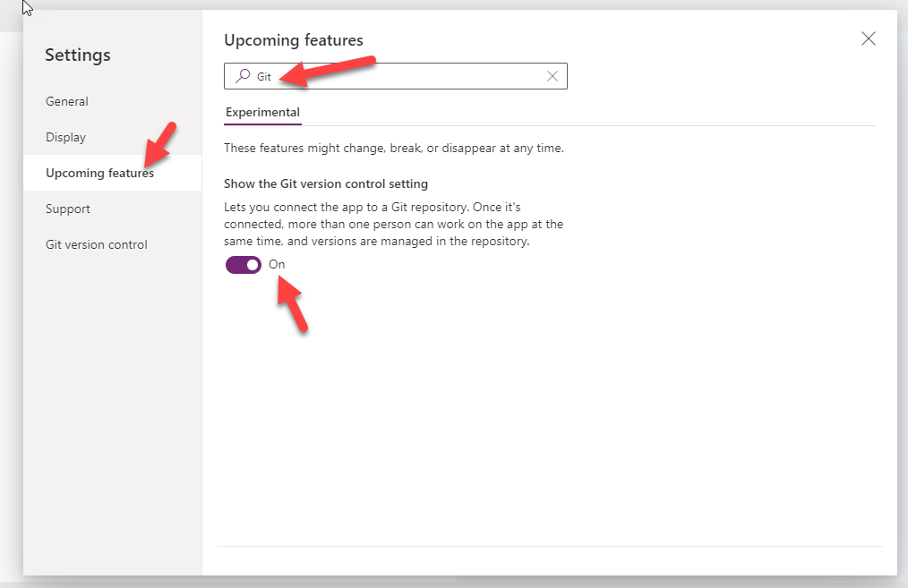Image resolution: width=908 pixels, height=588 pixels.
Task: Clear the Git search text
Action: (x=553, y=76)
